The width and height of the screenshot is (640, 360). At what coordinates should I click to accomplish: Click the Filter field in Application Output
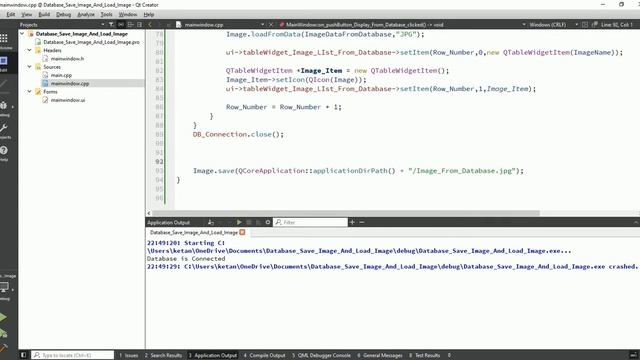pyautogui.click(x=310, y=222)
